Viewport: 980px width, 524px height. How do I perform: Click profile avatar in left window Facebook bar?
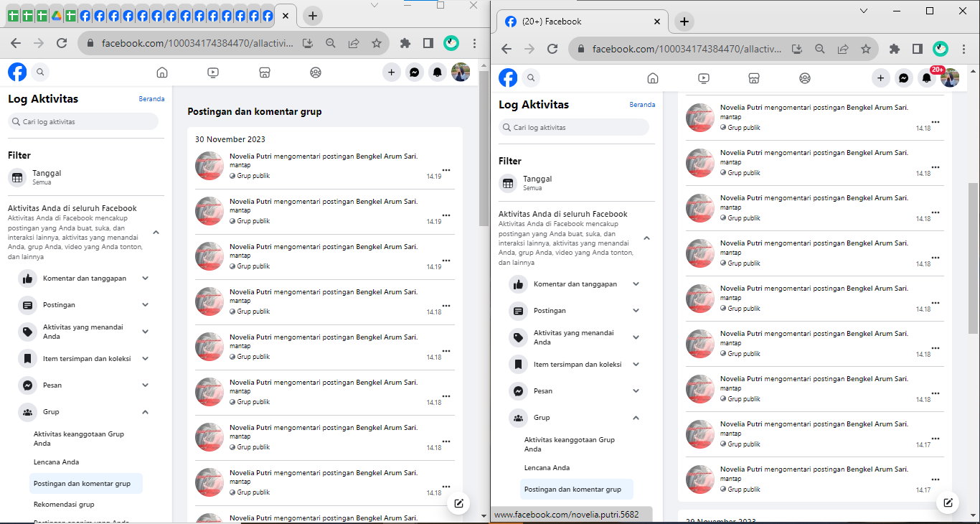pyautogui.click(x=461, y=72)
